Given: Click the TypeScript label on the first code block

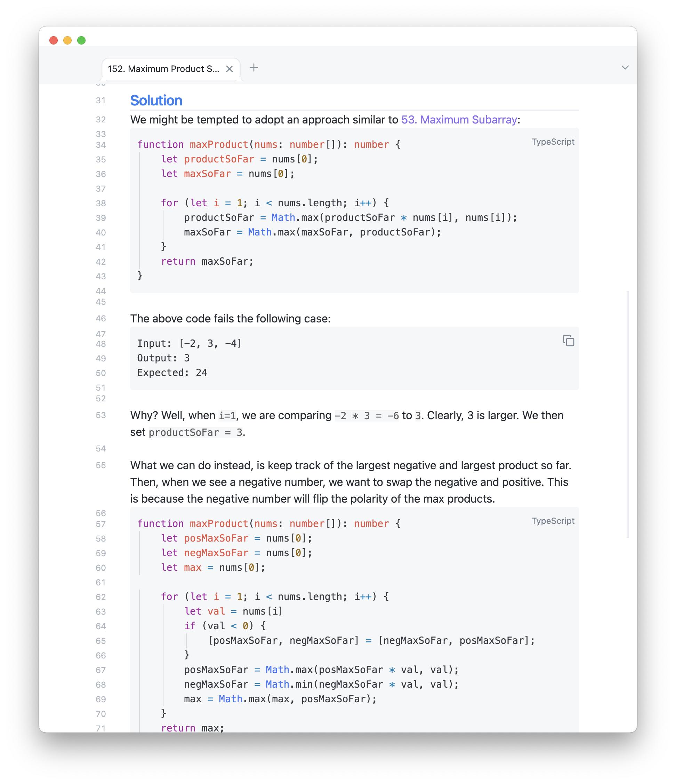Looking at the screenshot, I should pyautogui.click(x=553, y=142).
